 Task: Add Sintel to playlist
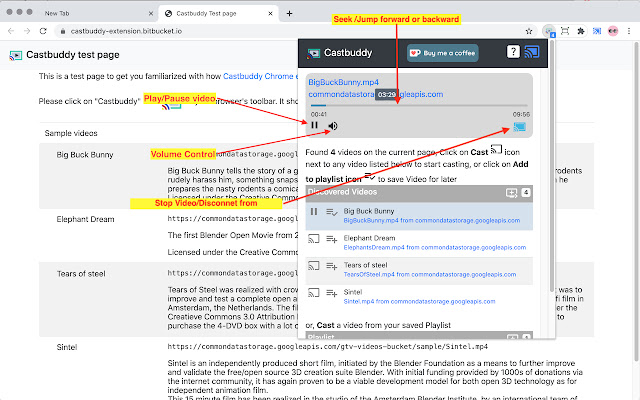click(x=331, y=293)
